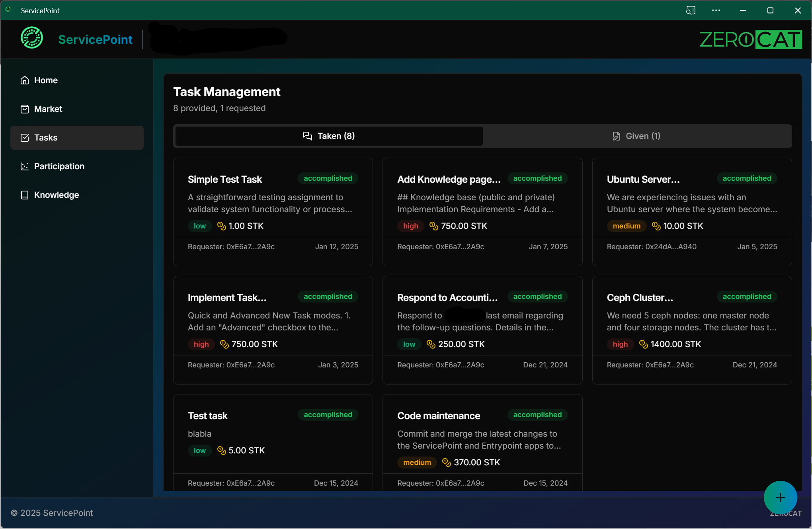The image size is (812, 529).
Task: Switch to the Taken (8) tab
Action: click(329, 136)
